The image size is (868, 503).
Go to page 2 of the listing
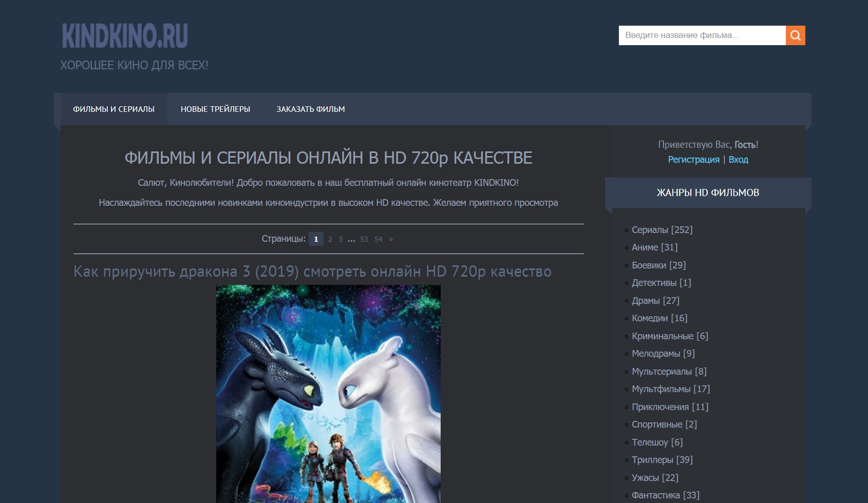coord(330,239)
